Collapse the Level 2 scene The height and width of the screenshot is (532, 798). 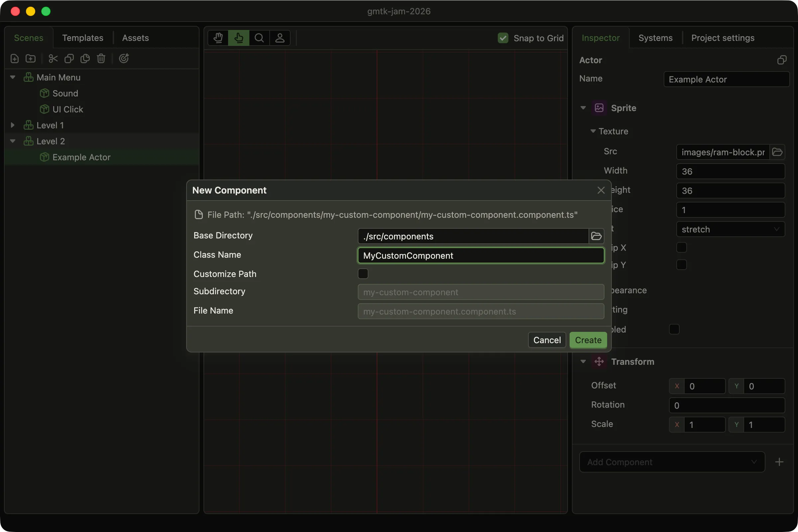[13, 141]
